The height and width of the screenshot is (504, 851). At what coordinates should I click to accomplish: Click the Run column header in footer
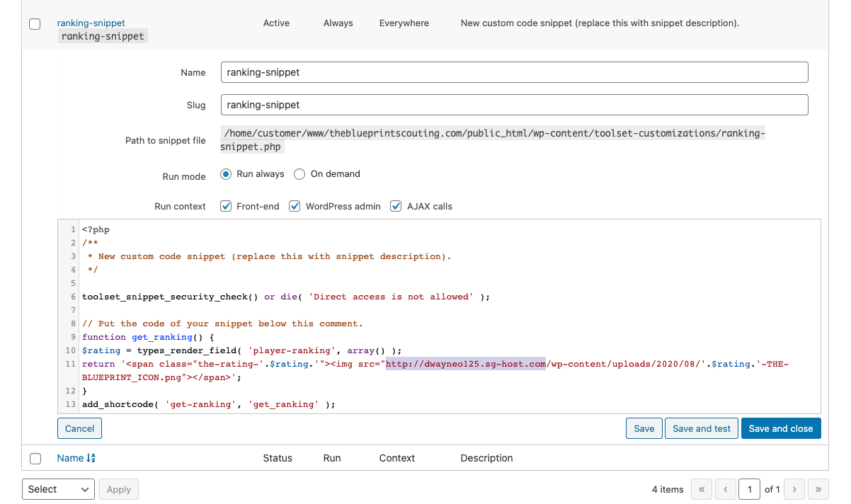point(332,458)
